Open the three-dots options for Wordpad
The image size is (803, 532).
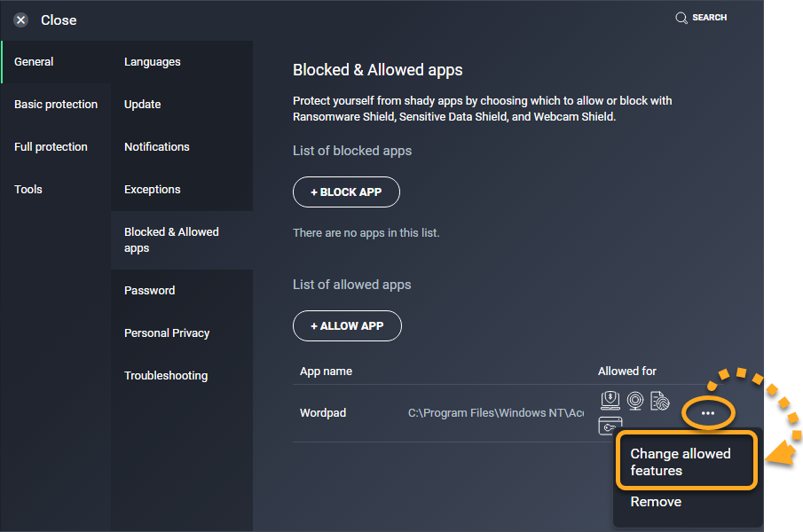pos(708,413)
